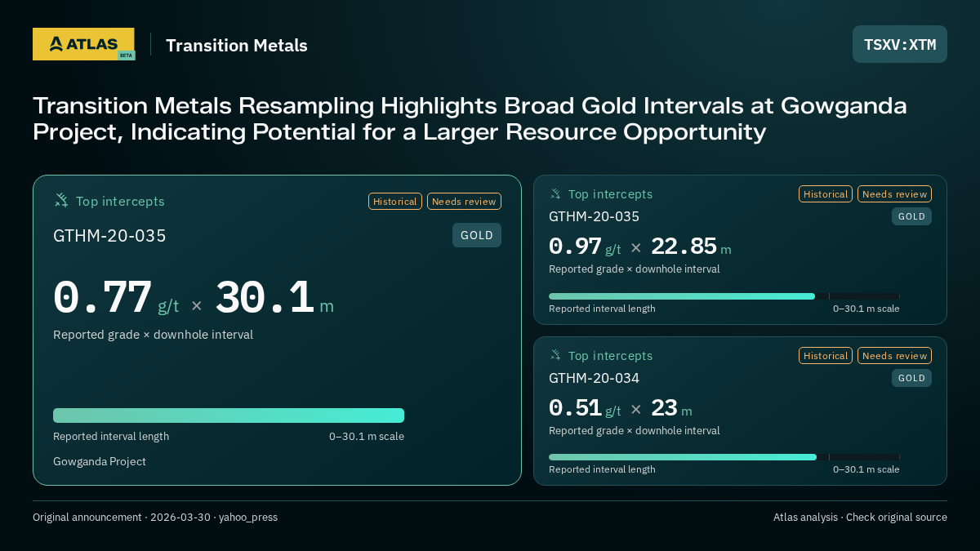Click the Needs review tag in the 0.77 g/t card

pyautogui.click(x=464, y=201)
